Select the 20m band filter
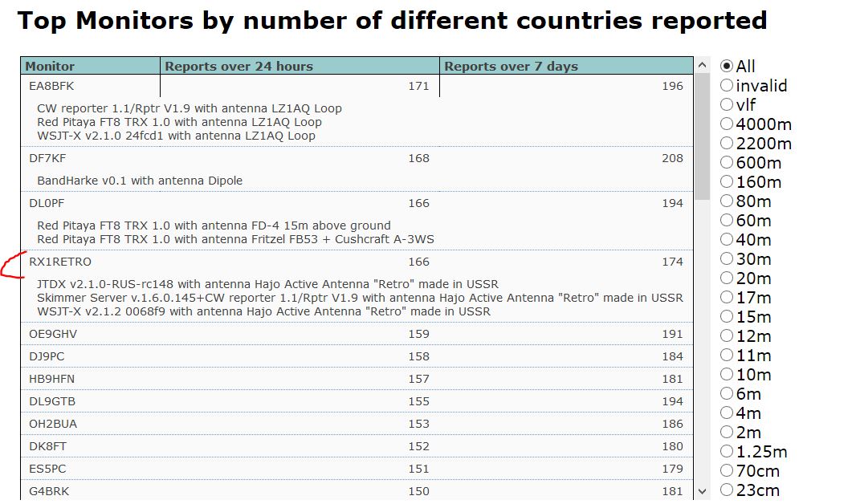The height and width of the screenshot is (504, 856). coord(727,278)
